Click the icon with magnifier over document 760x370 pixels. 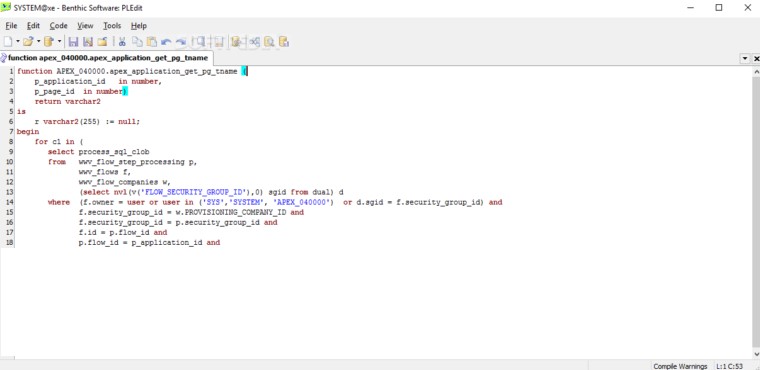[269, 42]
